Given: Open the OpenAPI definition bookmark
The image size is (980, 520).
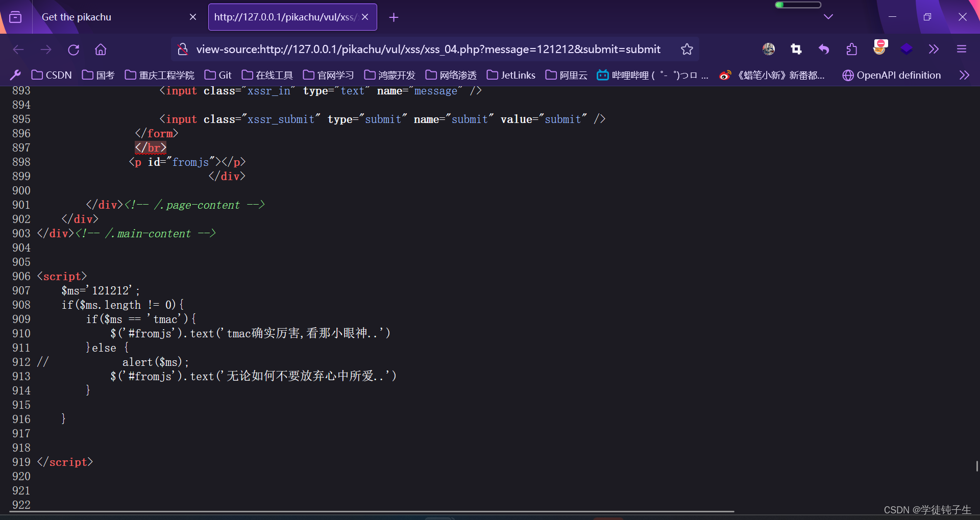Looking at the screenshot, I should 892,75.
